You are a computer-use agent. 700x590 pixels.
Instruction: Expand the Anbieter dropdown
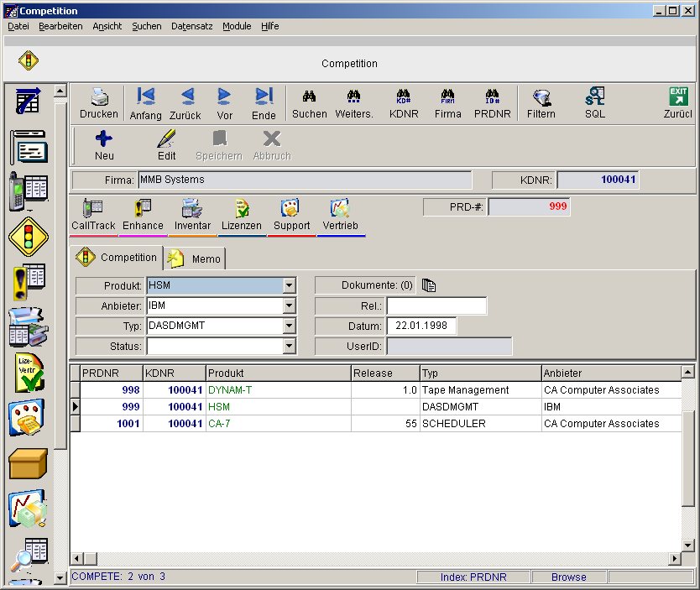[x=289, y=305]
